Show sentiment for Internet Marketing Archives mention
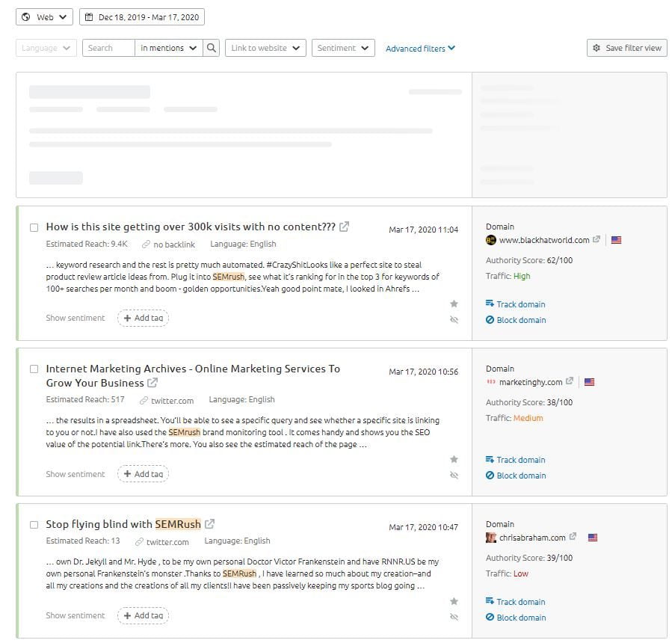672x643 pixels. (x=75, y=474)
